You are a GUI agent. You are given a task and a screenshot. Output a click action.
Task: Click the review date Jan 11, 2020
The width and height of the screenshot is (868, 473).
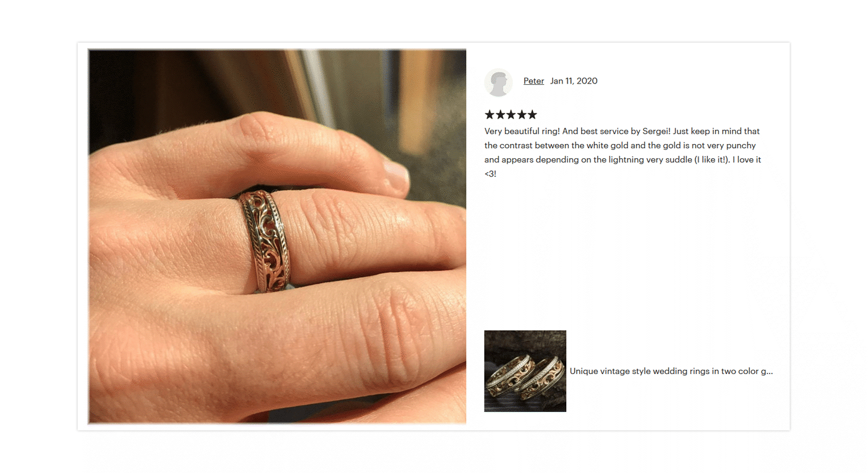pyautogui.click(x=574, y=81)
